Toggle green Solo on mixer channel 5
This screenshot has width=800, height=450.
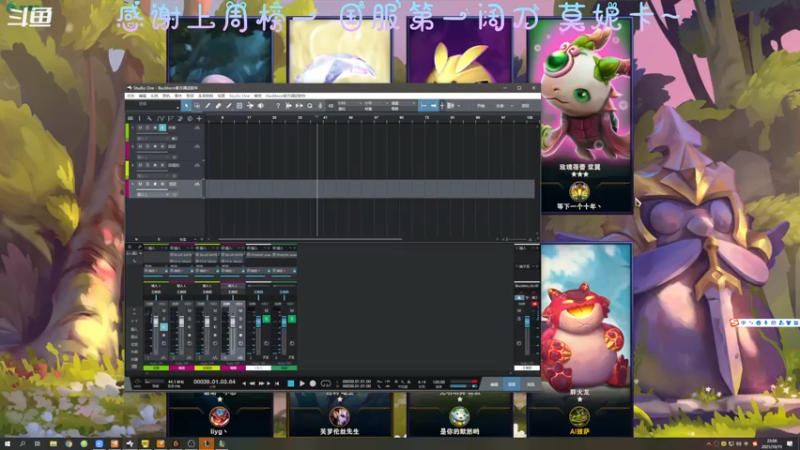[266, 319]
